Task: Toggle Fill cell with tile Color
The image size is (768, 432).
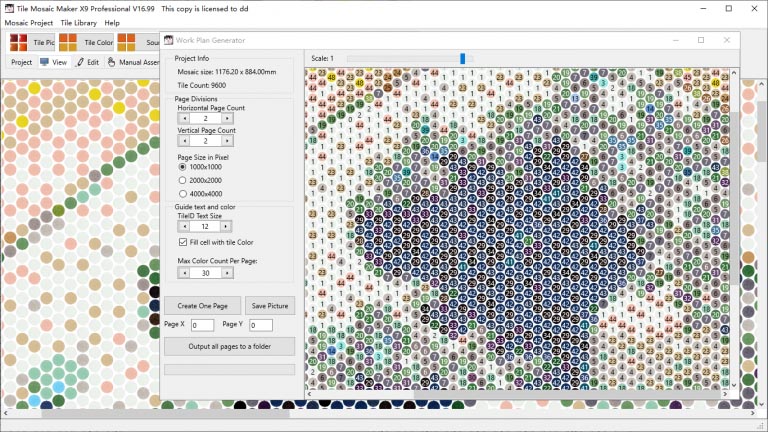Action: tap(183, 242)
